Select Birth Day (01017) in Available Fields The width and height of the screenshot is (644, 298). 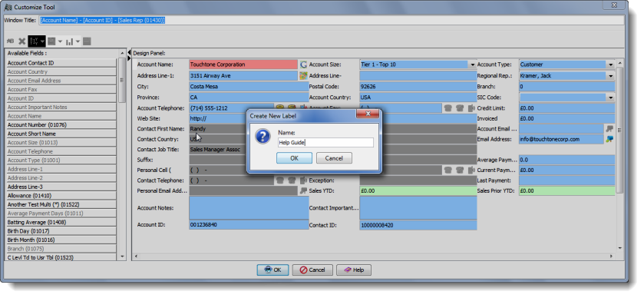(61, 231)
